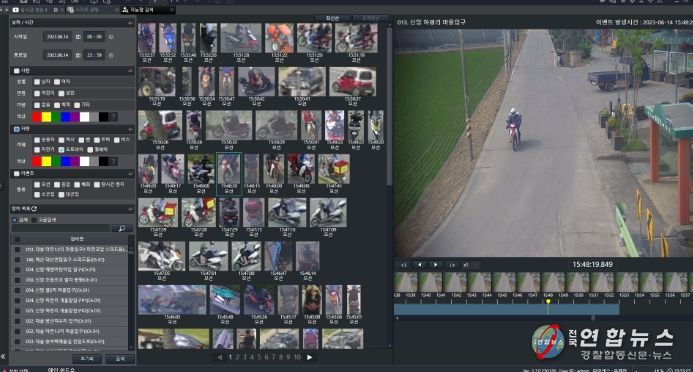
Task: Select the red compact car thumbnail
Action: 353,82
